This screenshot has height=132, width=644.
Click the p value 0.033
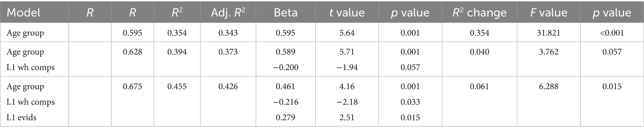[410, 102]
